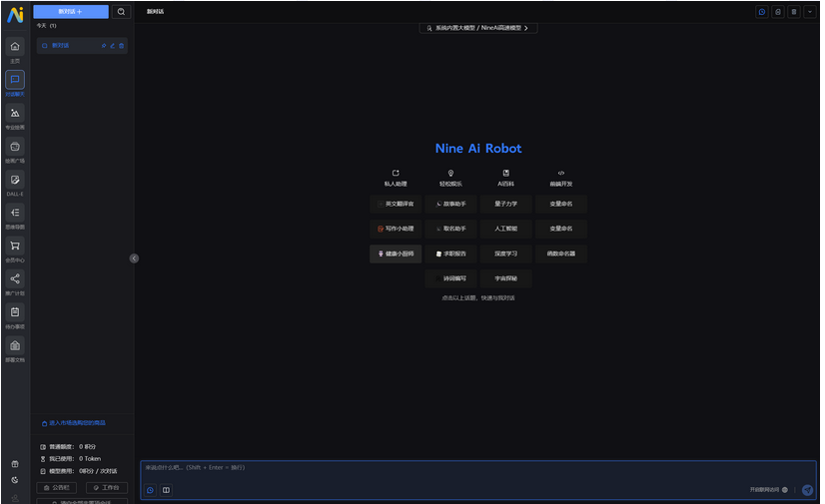Open the 思维导图 mind map icon

(x=15, y=213)
